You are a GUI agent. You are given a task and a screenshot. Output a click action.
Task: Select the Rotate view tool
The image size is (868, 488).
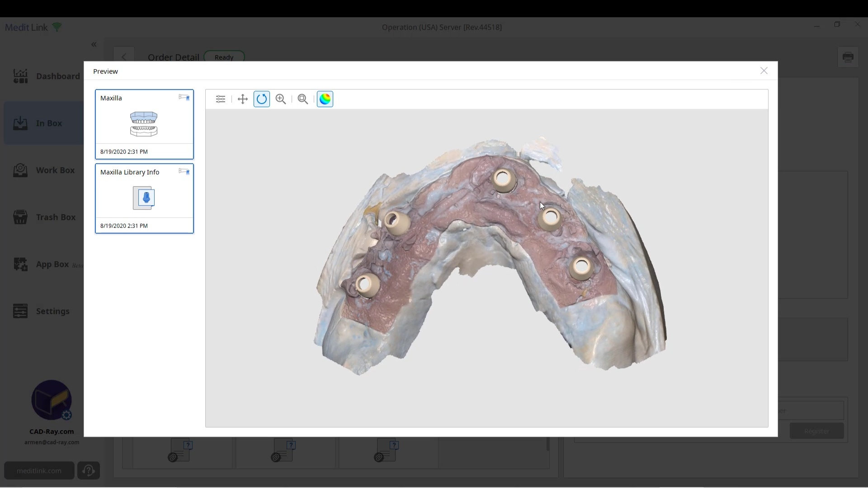tap(262, 99)
